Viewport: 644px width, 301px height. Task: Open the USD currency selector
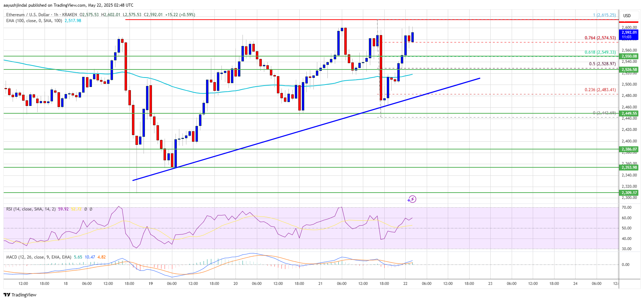tap(627, 15)
